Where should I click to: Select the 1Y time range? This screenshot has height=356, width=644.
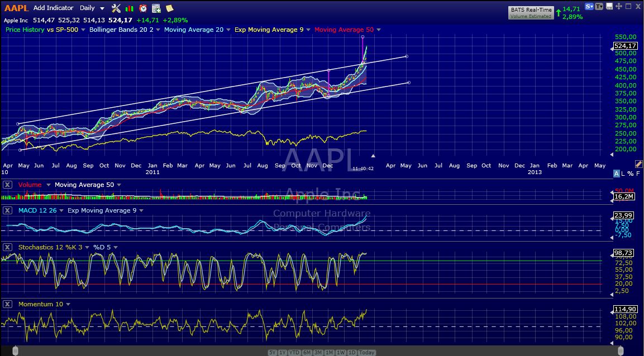click(283, 352)
